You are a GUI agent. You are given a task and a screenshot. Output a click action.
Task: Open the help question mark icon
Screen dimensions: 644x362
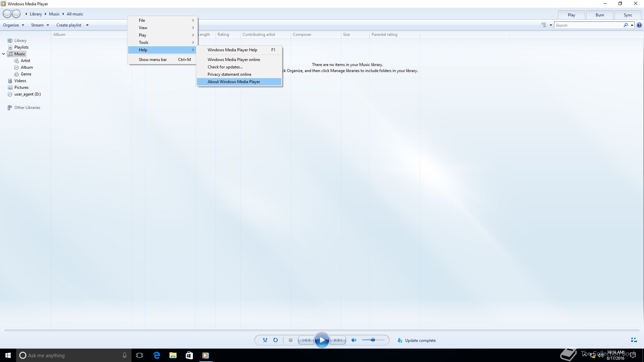coord(639,25)
